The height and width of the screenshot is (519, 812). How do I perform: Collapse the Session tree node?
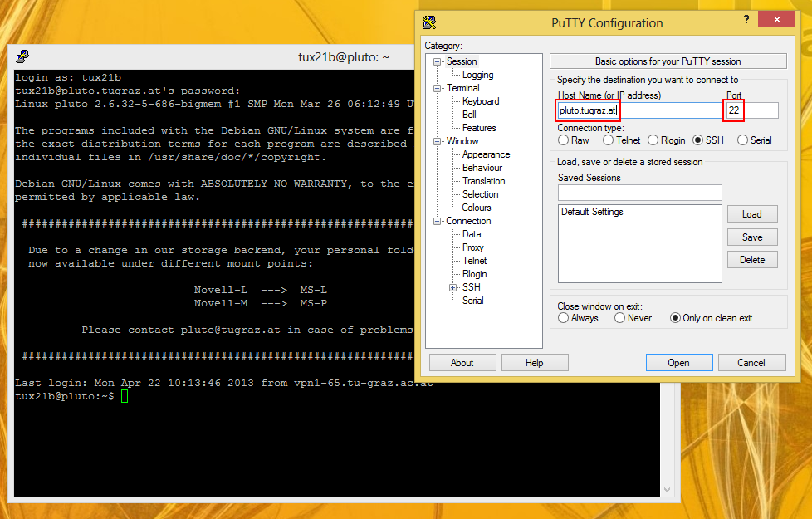[437, 61]
